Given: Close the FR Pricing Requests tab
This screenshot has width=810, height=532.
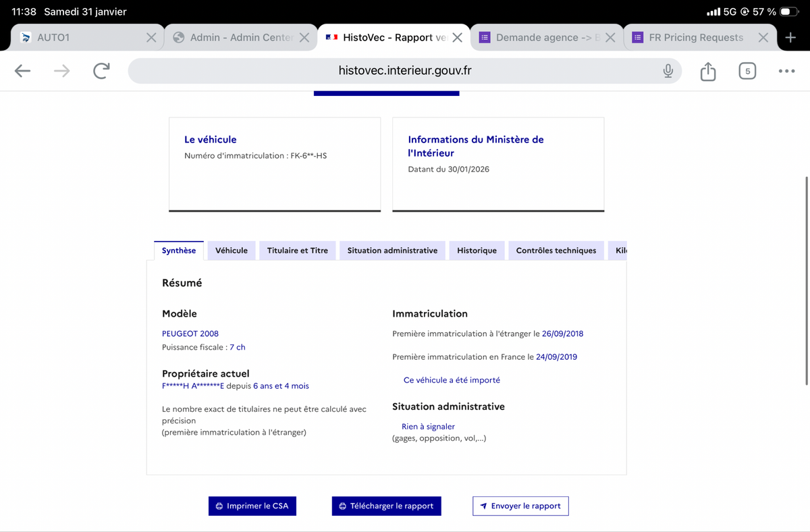Looking at the screenshot, I should [x=763, y=38].
